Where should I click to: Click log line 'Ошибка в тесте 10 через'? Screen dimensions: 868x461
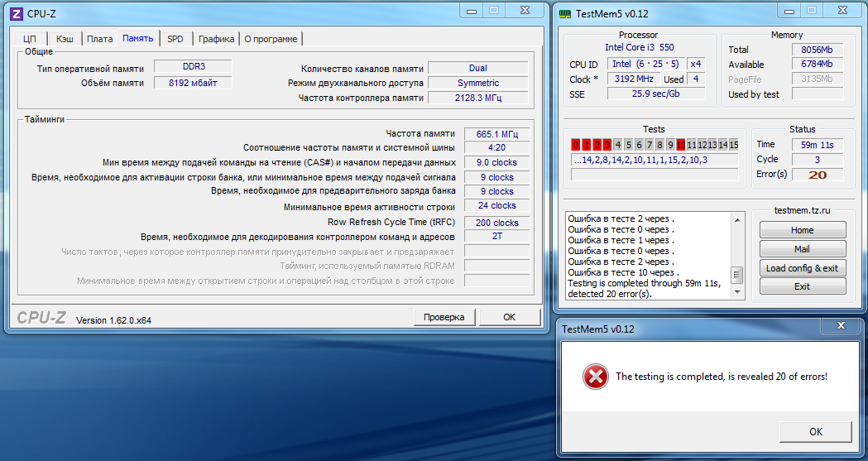[621, 272]
